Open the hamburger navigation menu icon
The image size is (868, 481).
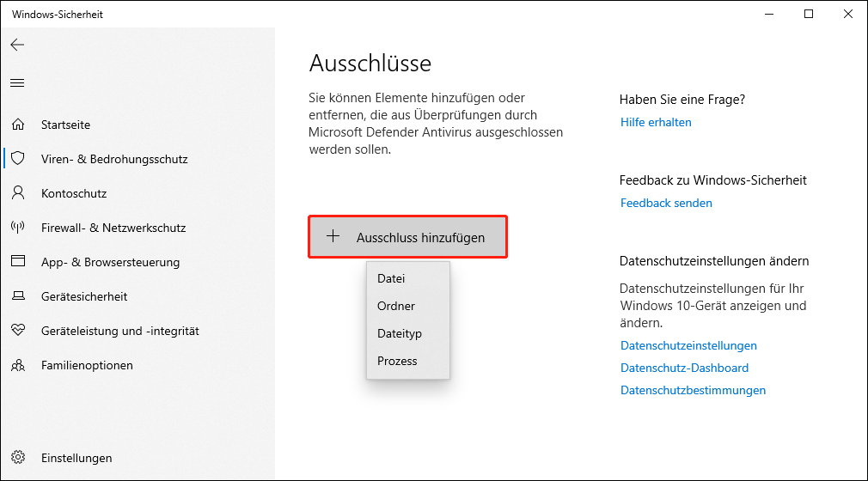pos(18,83)
